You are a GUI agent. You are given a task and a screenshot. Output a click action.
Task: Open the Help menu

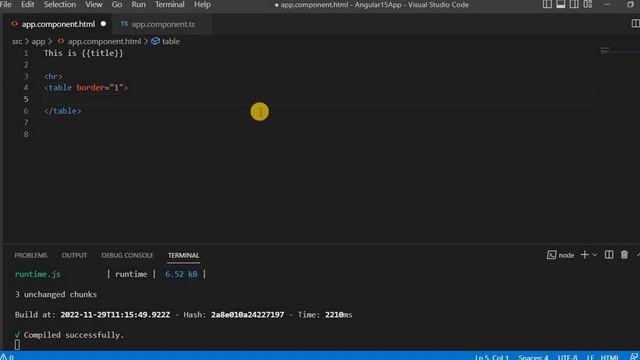point(202,4)
